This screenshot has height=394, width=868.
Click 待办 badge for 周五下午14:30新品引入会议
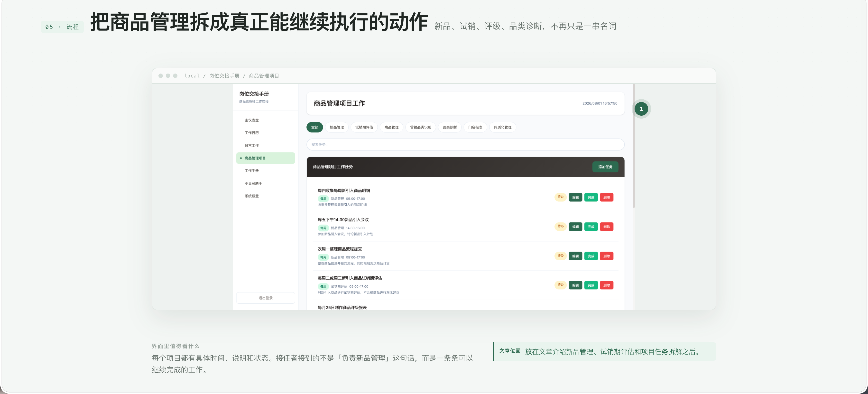click(560, 226)
